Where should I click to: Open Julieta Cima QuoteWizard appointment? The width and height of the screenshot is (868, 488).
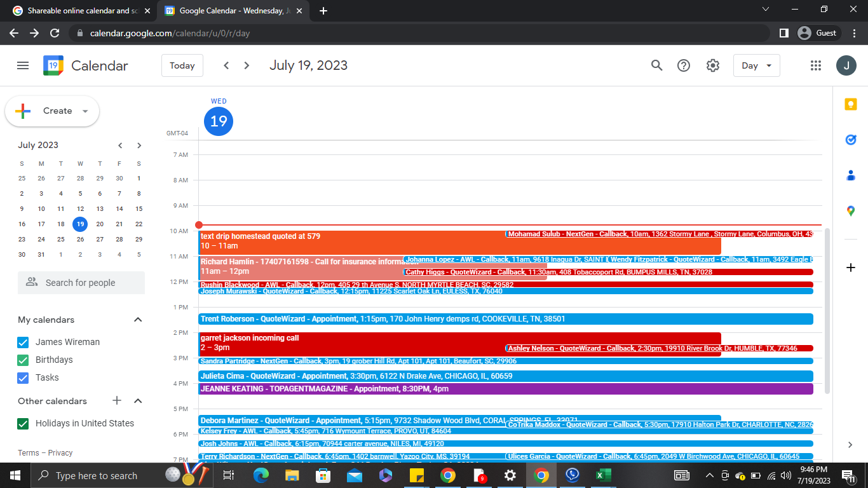coord(506,376)
